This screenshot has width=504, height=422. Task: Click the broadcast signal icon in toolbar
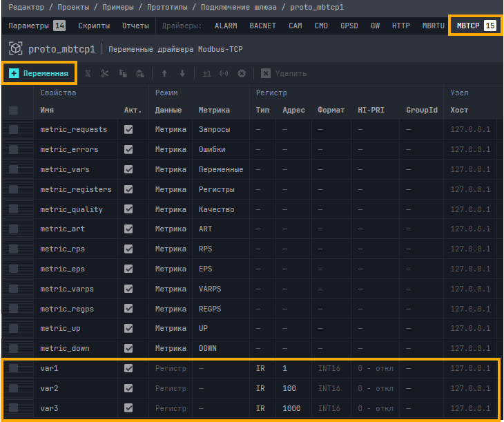pyautogui.click(x=224, y=73)
